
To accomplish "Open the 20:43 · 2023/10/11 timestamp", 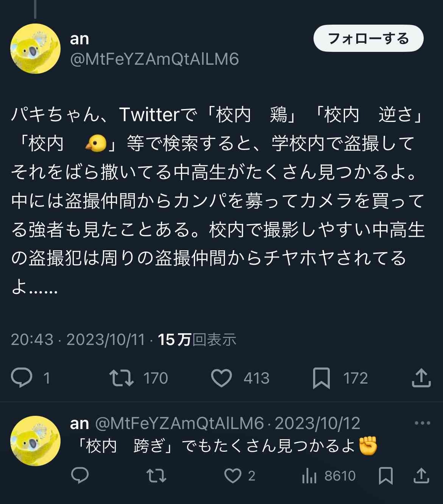I will [x=78, y=339].
